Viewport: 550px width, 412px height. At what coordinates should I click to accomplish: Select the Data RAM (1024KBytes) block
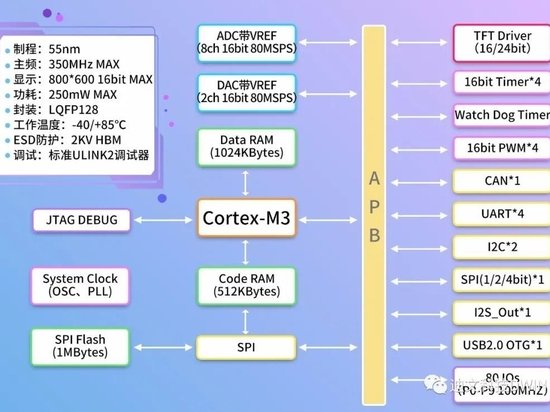(247, 147)
